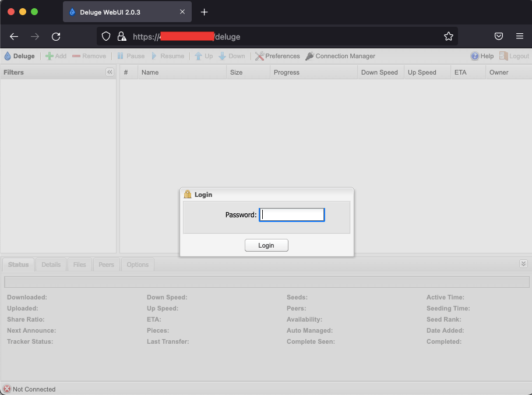Screen dimensions: 532x395
Task: Reload the page with refresh icon
Action: [x=56, y=36]
